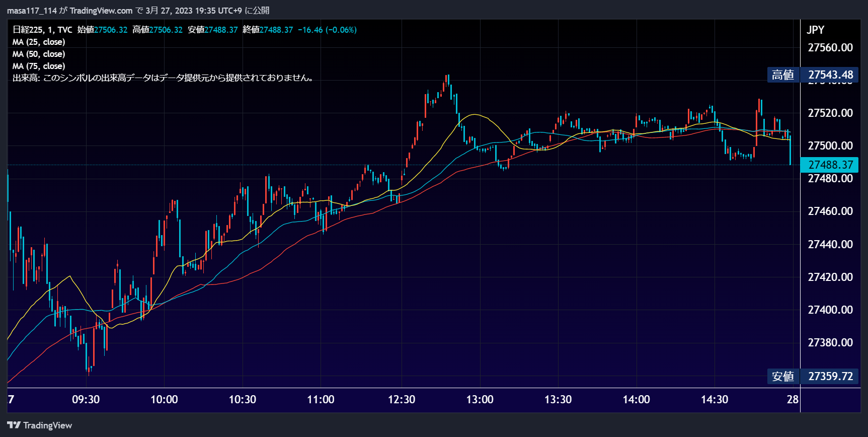This screenshot has width=868, height=437.
Task: Select the MA (75, close) indicator legend
Action: (x=39, y=66)
